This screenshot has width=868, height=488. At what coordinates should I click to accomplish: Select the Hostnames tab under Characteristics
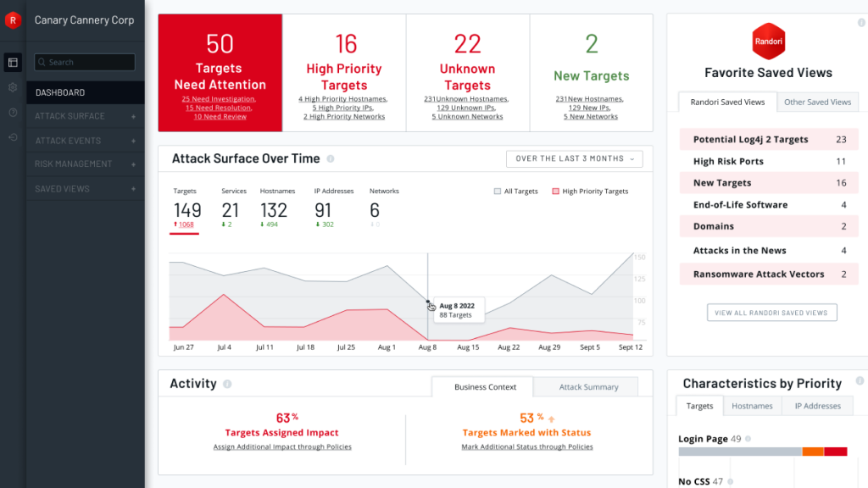(x=752, y=406)
